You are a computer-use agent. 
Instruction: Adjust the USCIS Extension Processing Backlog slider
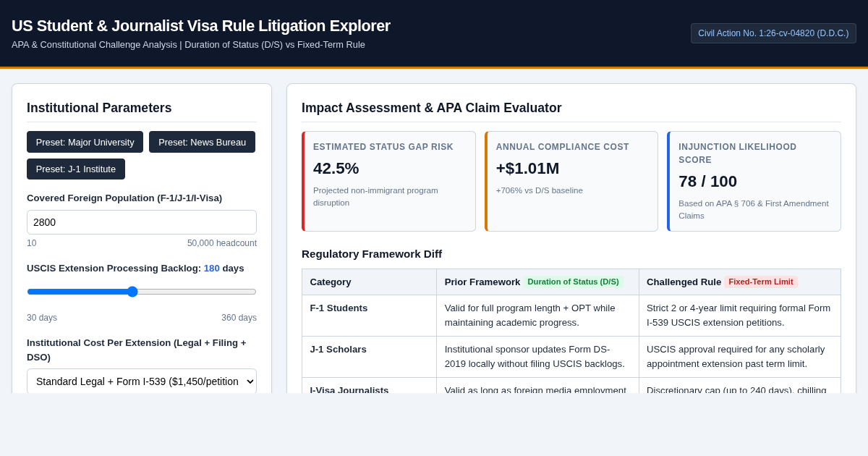click(142, 292)
